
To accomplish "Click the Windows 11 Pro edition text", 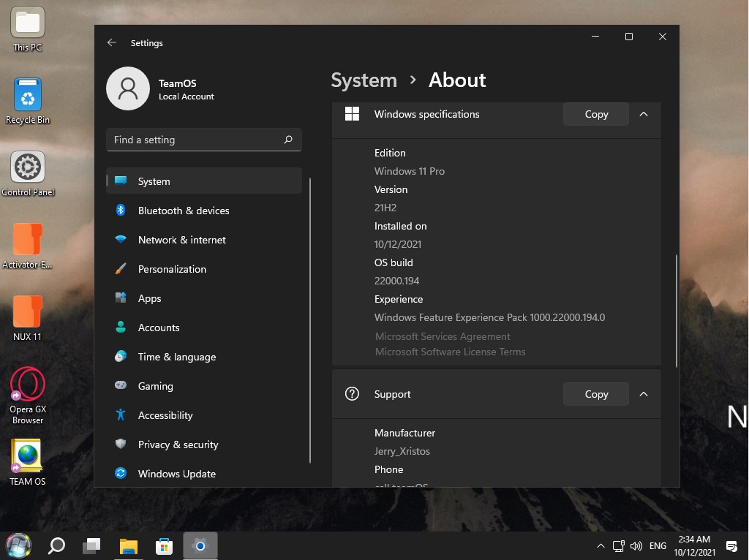I will coord(410,170).
